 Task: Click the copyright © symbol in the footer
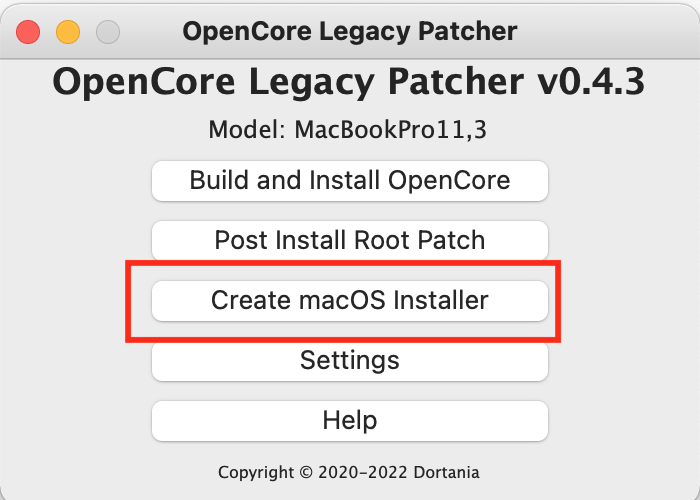(306, 472)
